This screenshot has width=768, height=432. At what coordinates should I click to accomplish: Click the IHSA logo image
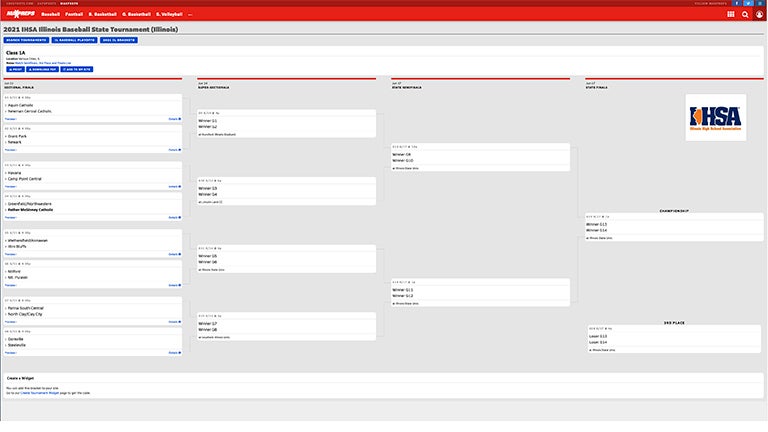(716, 118)
